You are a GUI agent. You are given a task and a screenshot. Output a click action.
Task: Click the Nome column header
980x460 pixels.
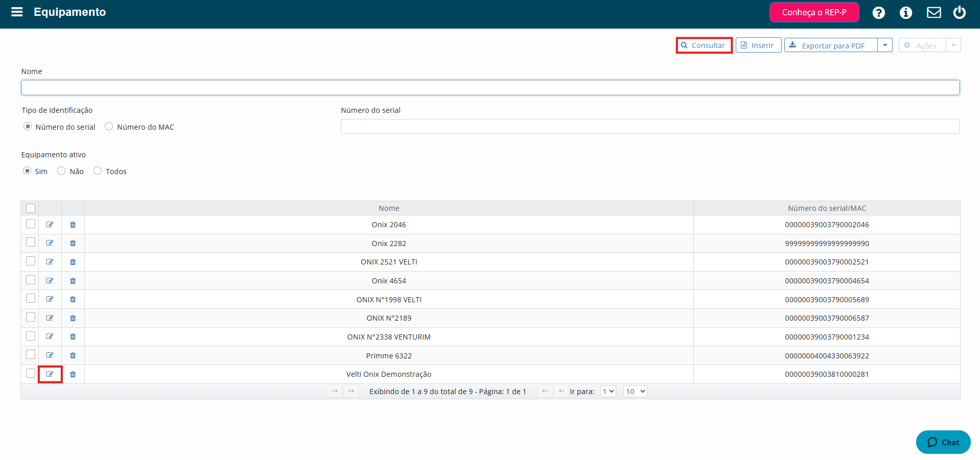click(389, 208)
